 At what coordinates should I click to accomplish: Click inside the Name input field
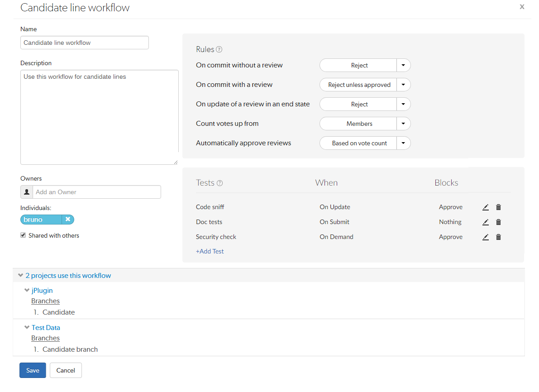click(x=84, y=43)
